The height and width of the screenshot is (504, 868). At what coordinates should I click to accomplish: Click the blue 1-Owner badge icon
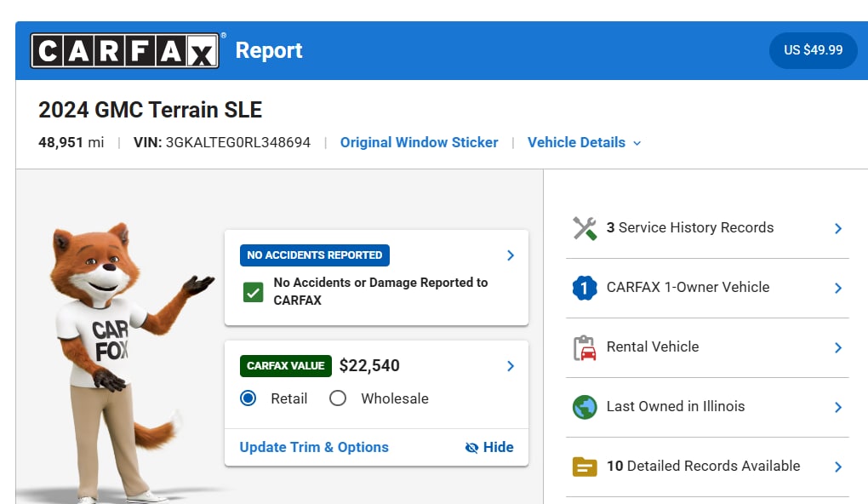click(x=585, y=288)
